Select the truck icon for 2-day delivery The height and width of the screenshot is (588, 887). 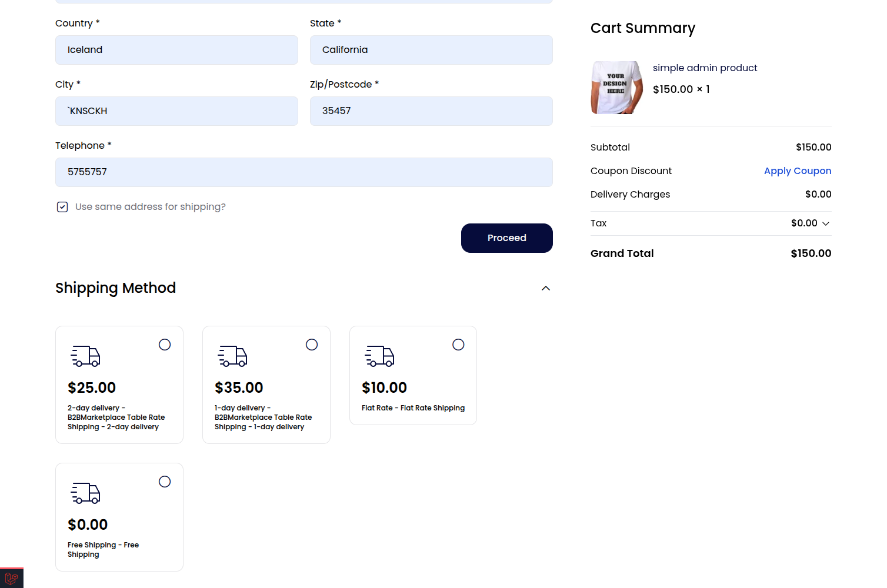click(x=85, y=356)
